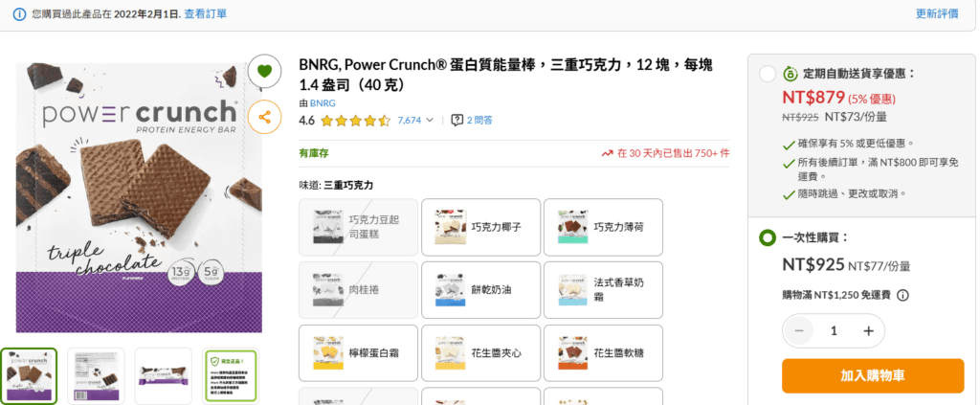Choose the 巧克力椰子 flavor option
Viewport: 980px width, 405px height.
pyautogui.click(x=480, y=227)
